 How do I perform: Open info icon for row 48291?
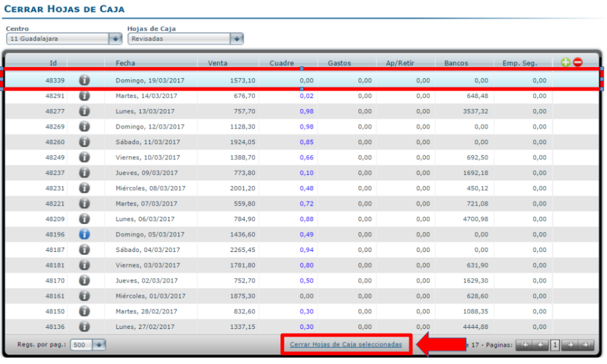click(84, 95)
